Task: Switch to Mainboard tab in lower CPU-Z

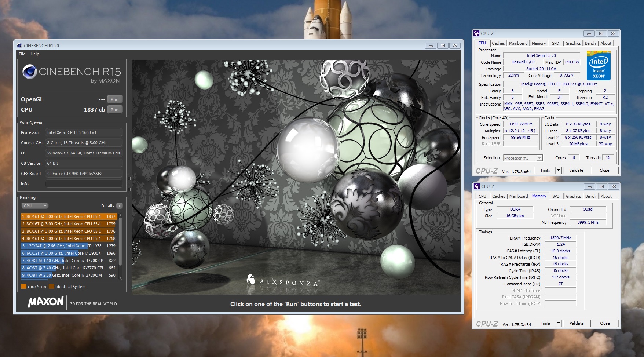Action: 518,196
